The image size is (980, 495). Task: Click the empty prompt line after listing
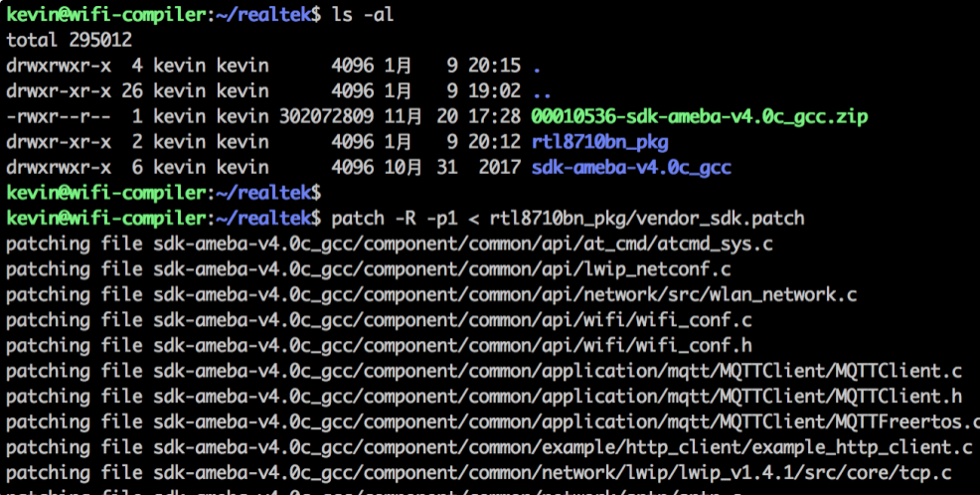pyautogui.click(x=164, y=193)
